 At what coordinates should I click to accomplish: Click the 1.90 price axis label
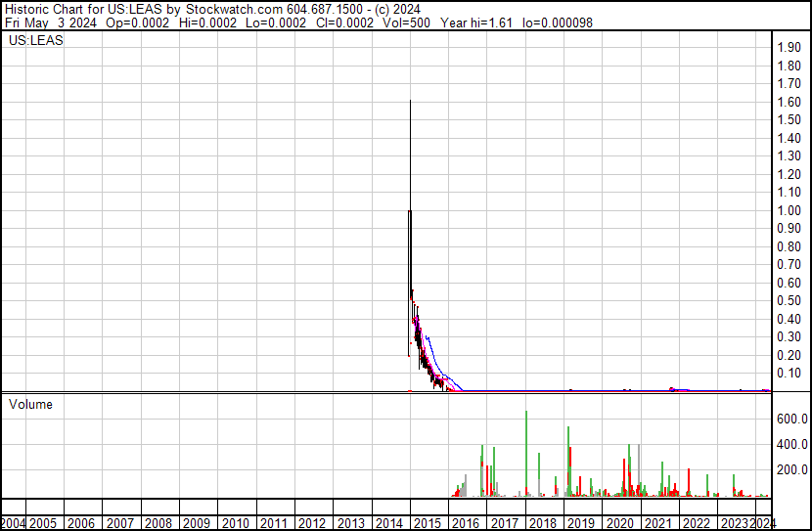click(789, 48)
